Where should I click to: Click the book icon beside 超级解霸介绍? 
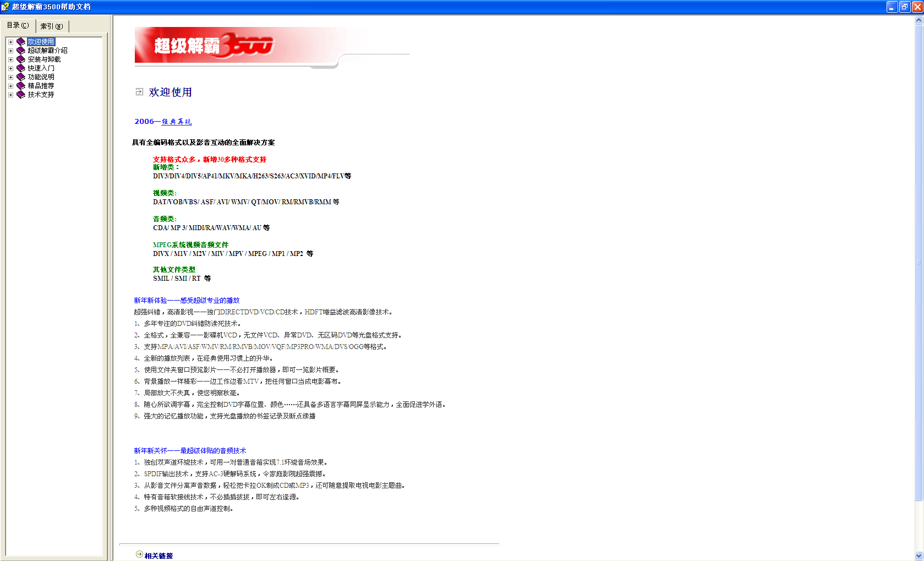pos(21,51)
